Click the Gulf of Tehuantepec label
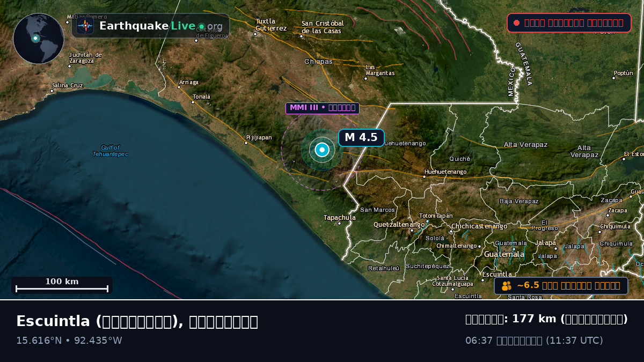The height and width of the screenshot is (362, 644). click(x=111, y=151)
